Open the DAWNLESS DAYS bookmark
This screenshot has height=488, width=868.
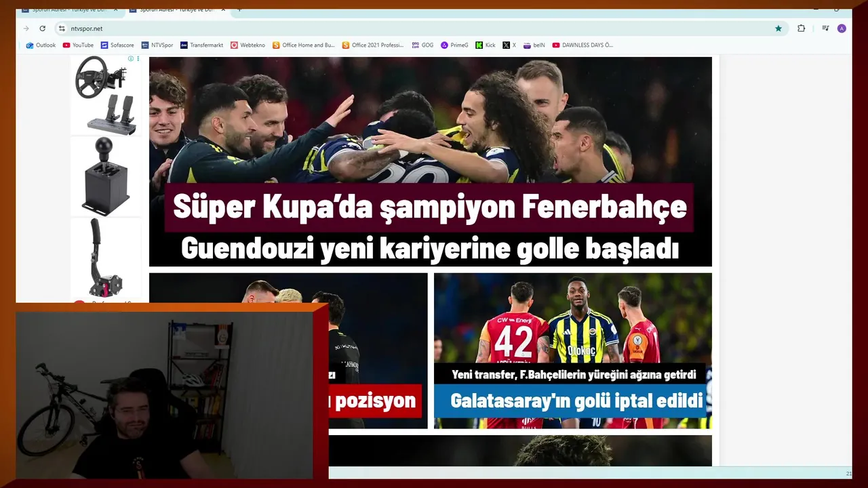click(583, 45)
